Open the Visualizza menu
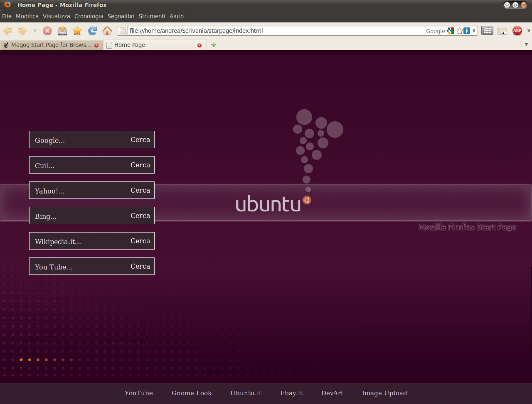The height and width of the screenshot is (404, 532). click(x=57, y=16)
